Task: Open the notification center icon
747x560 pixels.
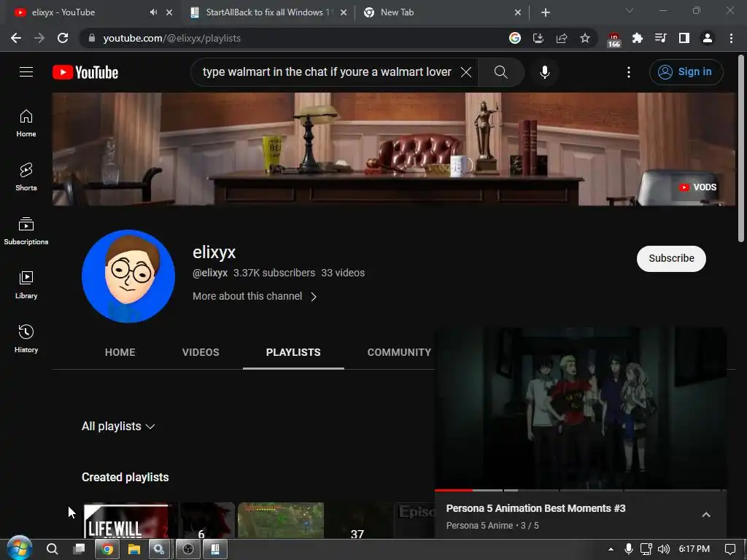Action: click(729, 550)
